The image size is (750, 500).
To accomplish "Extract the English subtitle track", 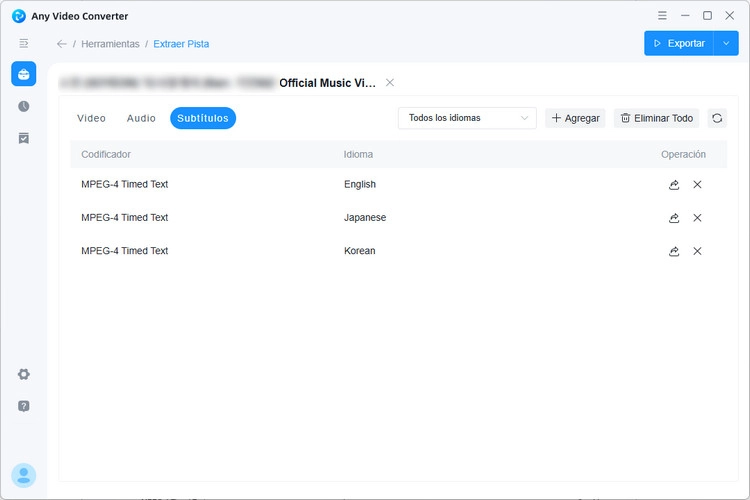I will pyautogui.click(x=674, y=185).
